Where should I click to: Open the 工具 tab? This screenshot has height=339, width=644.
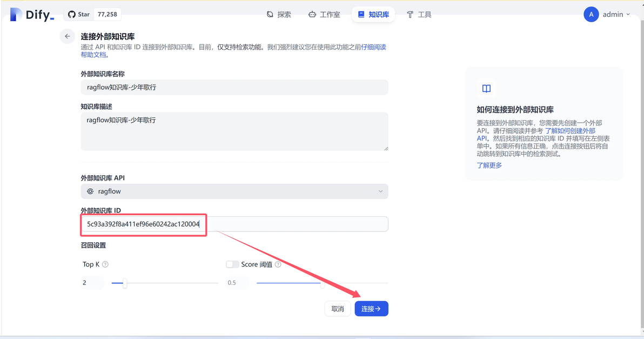tap(419, 15)
